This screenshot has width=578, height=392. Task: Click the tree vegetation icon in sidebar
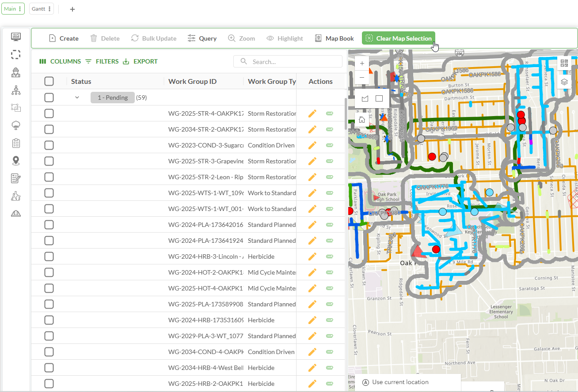click(16, 125)
